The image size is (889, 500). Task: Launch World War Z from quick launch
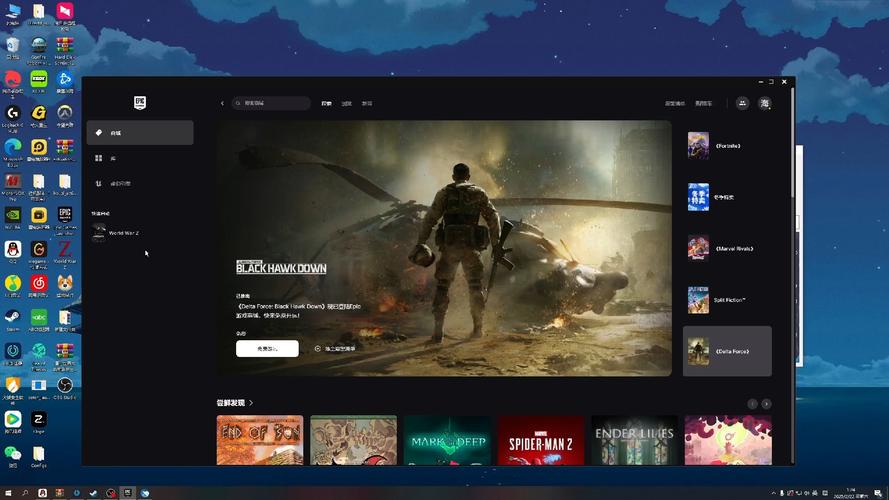[x=116, y=233]
